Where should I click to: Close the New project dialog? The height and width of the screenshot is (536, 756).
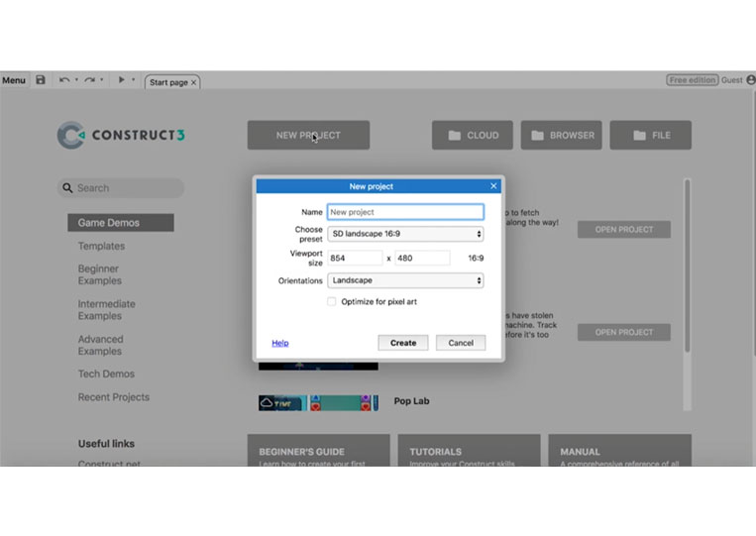493,186
